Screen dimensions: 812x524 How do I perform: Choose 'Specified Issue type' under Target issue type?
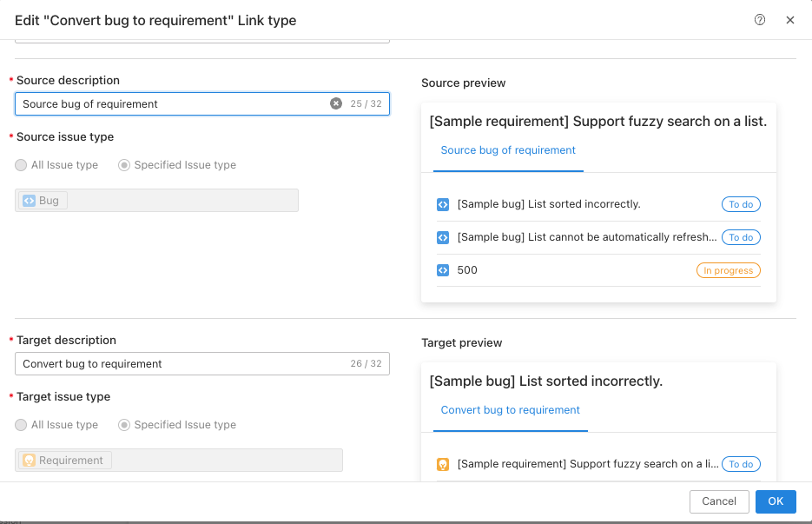pyautogui.click(x=124, y=425)
